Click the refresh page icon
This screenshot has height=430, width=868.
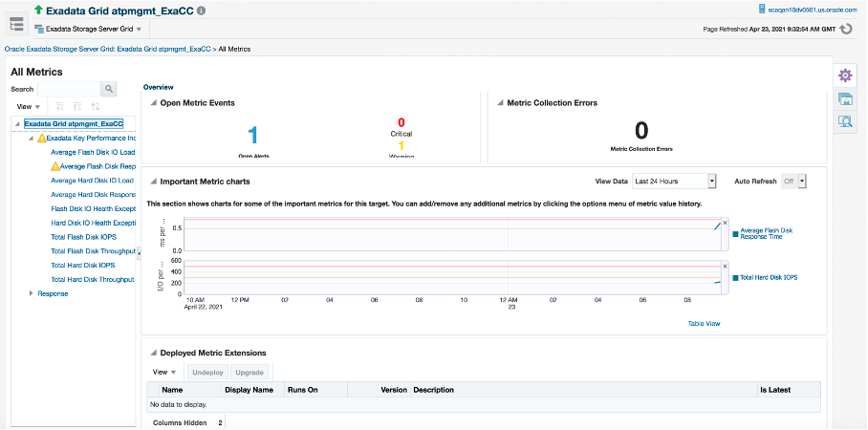coord(845,29)
